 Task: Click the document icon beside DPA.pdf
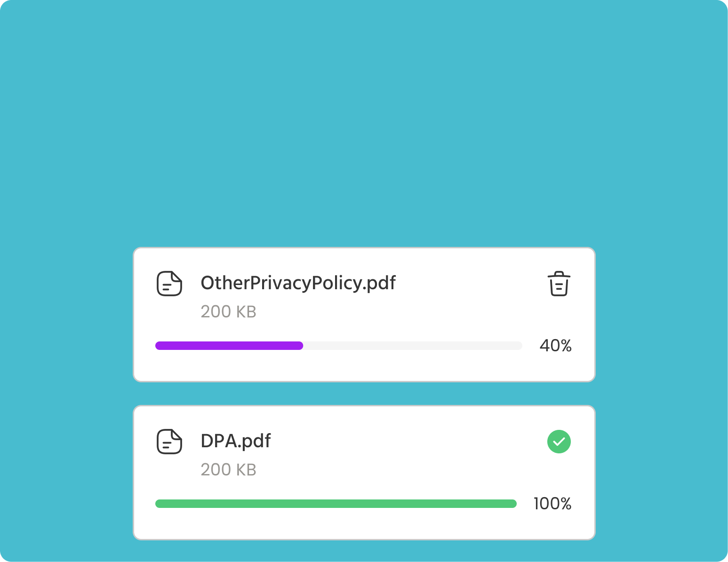coord(169,441)
